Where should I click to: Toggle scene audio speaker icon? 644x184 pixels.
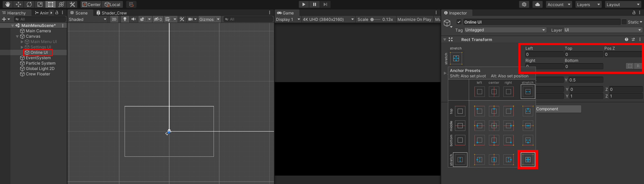click(133, 19)
